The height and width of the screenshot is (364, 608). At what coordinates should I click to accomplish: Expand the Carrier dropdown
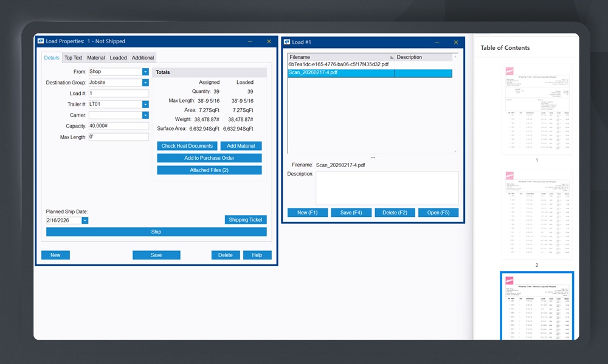point(145,115)
